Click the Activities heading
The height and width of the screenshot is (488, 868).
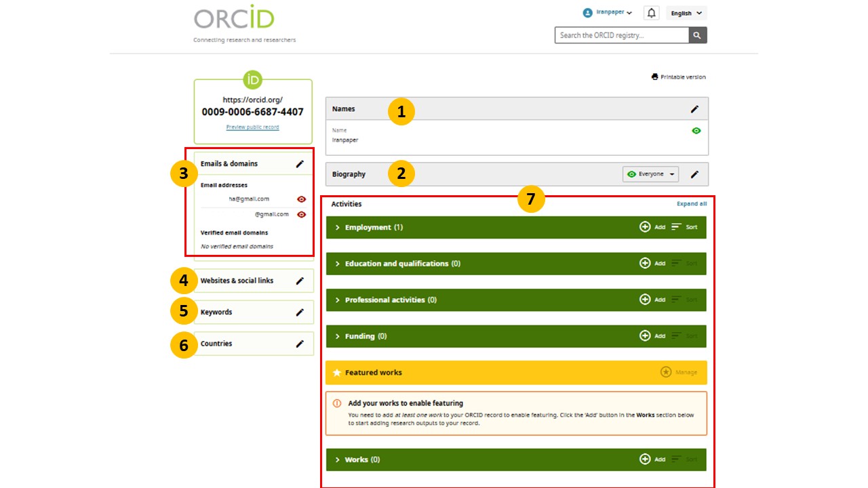point(347,204)
